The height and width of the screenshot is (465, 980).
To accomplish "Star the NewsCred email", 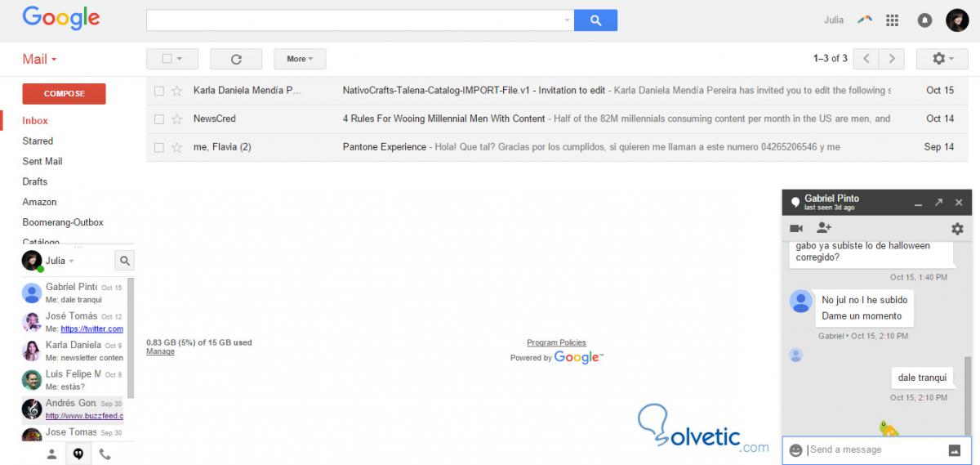I will pyautogui.click(x=176, y=119).
